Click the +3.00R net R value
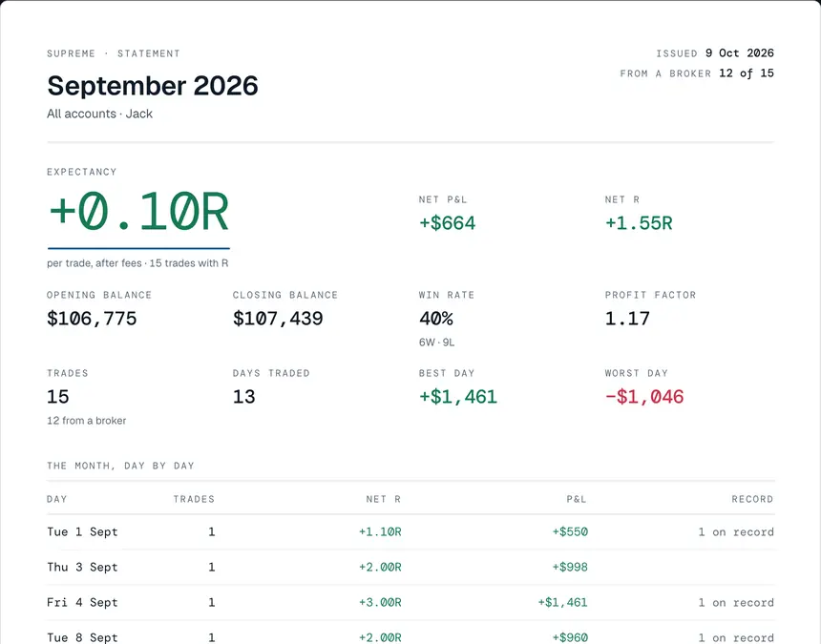 (380, 603)
